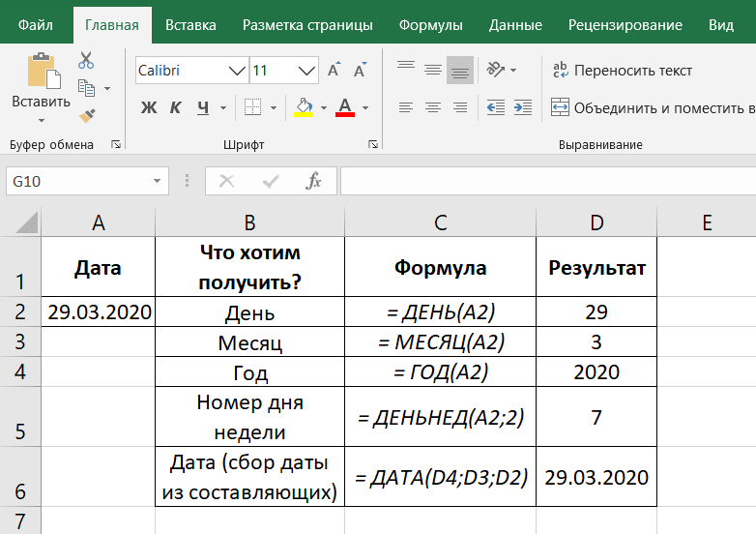The image size is (756, 534).
Task: Decrease font size with the smaller A icon
Action: pos(360,71)
